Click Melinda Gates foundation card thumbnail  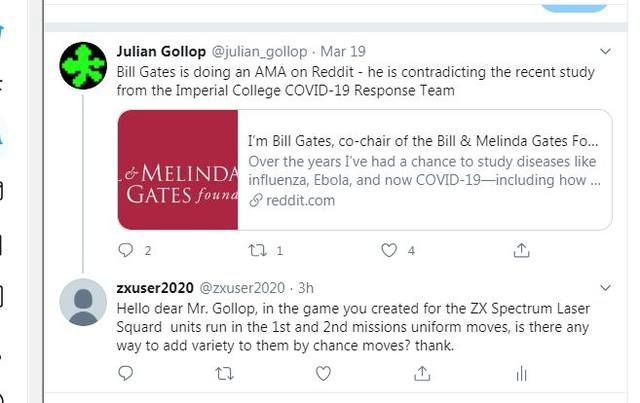(x=178, y=170)
